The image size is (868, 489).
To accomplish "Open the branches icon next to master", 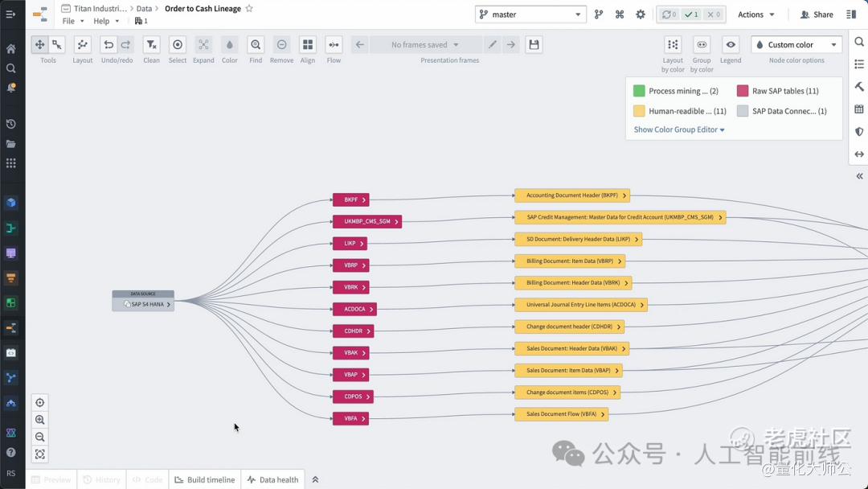I will point(599,14).
